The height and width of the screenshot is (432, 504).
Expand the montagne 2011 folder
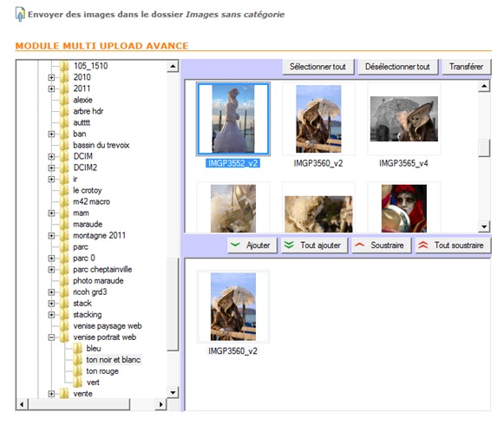(x=51, y=236)
